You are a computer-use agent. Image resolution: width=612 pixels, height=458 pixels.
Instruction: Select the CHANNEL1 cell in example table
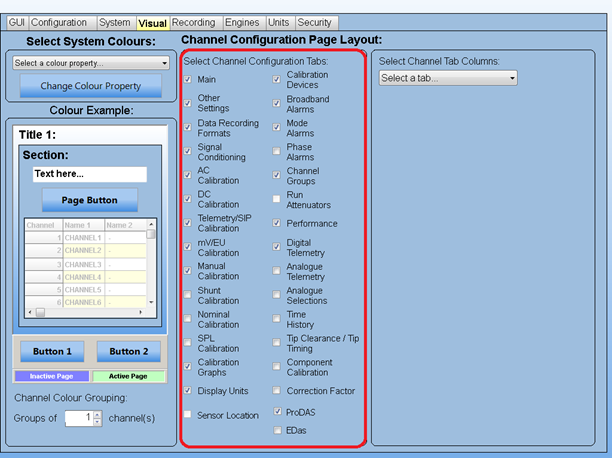point(84,238)
